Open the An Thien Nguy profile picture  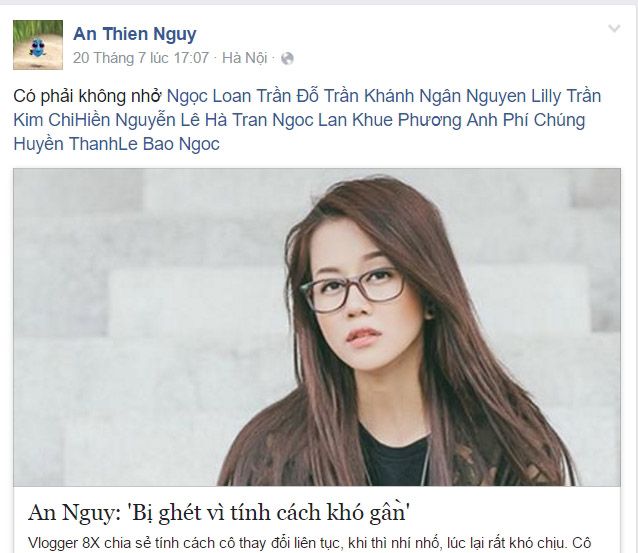click(x=38, y=45)
